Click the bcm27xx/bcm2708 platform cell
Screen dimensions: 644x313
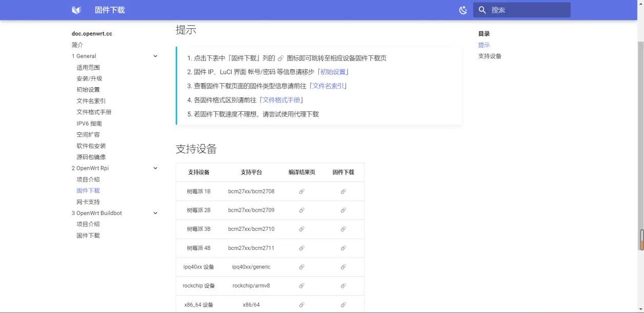pos(251,191)
